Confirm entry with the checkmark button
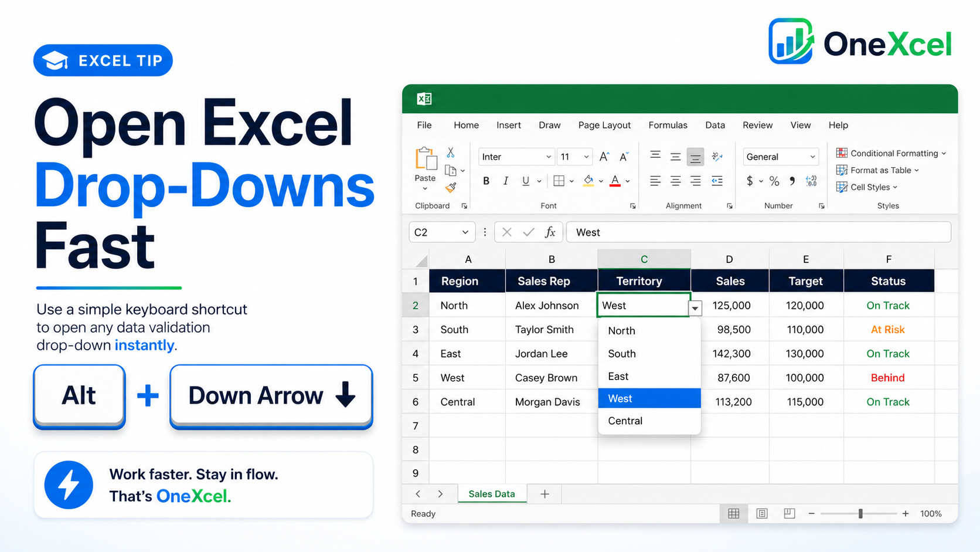The height and width of the screenshot is (552, 980). tap(528, 232)
